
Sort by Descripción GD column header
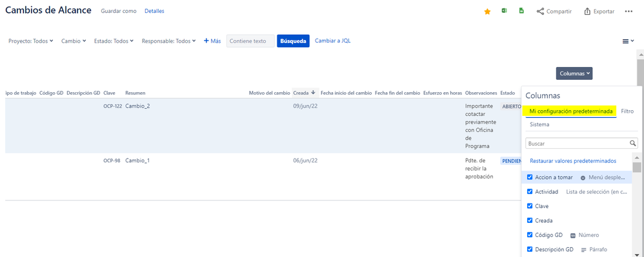tap(83, 93)
